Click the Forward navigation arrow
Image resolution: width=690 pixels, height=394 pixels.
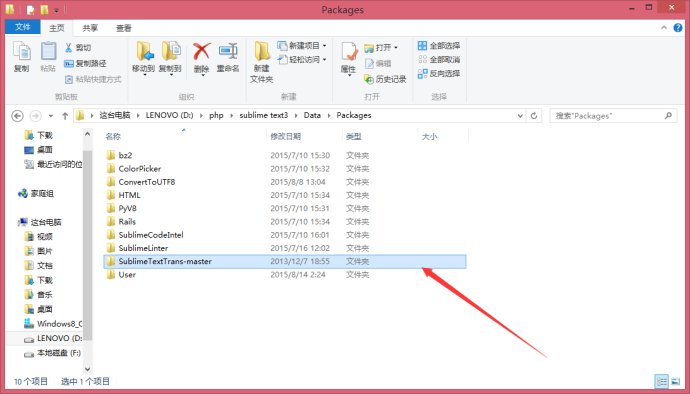[35, 116]
